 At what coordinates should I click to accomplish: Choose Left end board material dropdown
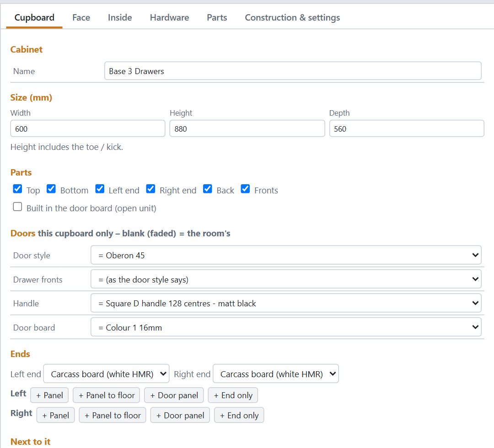click(x=106, y=373)
